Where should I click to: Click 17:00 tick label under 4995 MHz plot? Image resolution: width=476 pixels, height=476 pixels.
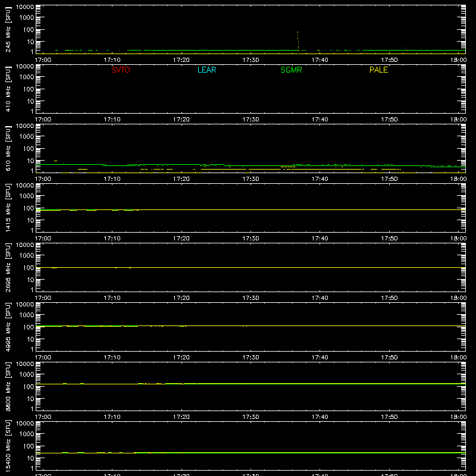point(43,358)
